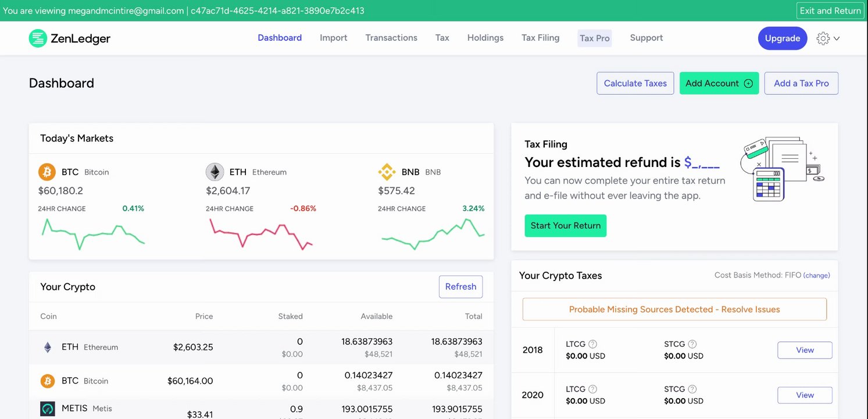Click the BTC 24hr price chart
Image resolution: width=868 pixels, height=419 pixels.
click(x=93, y=234)
